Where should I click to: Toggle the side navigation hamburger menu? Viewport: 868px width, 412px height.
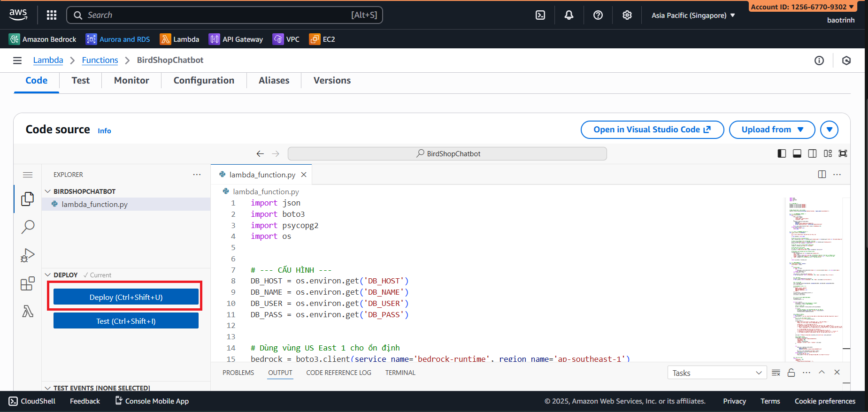click(17, 60)
